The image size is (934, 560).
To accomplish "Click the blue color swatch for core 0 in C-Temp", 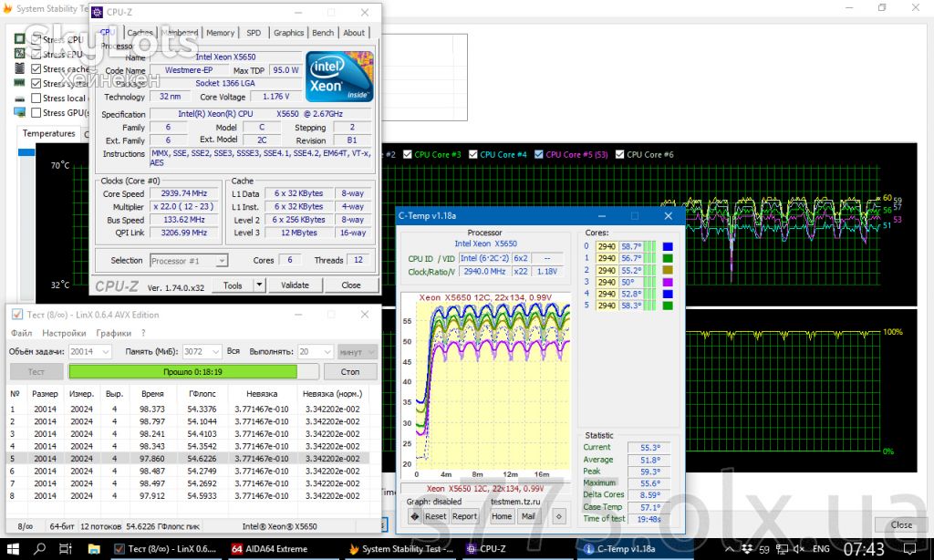I will pyautogui.click(x=668, y=246).
